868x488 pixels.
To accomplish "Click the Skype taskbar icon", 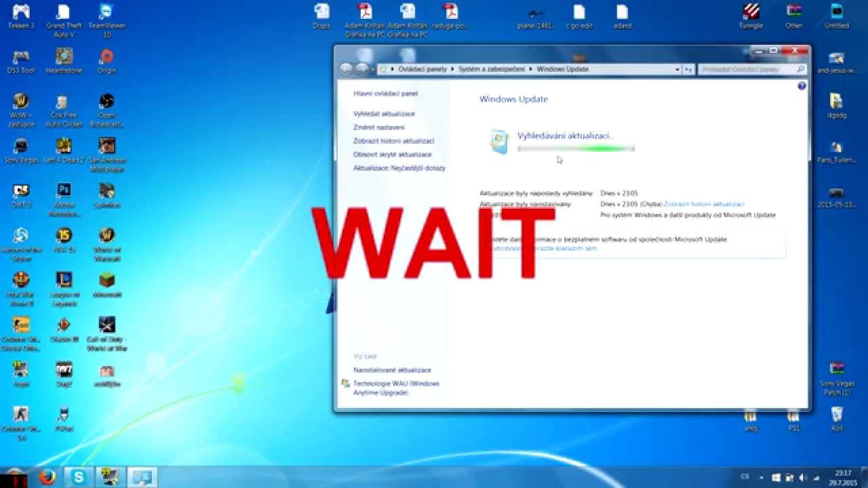I will pyautogui.click(x=79, y=476).
